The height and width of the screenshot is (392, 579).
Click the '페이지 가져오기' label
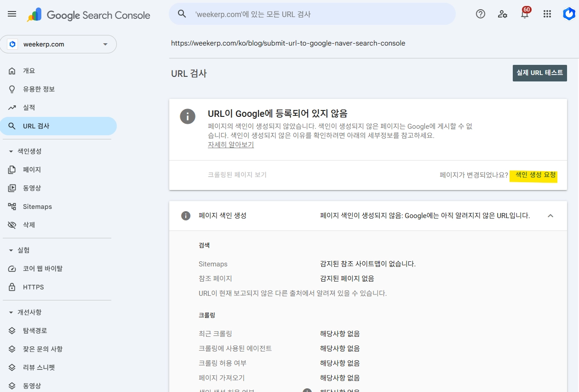(x=222, y=378)
